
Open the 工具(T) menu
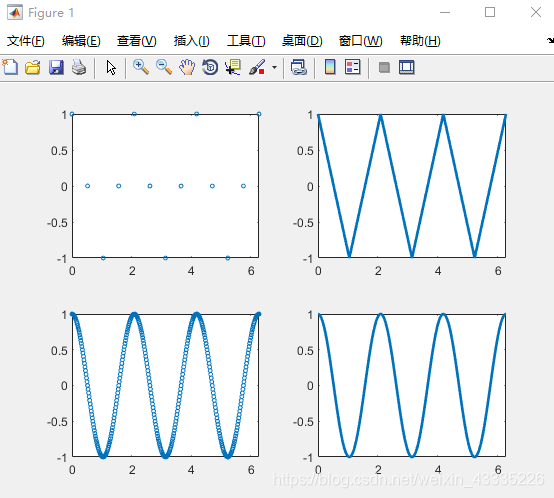pyautogui.click(x=246, y=41)
